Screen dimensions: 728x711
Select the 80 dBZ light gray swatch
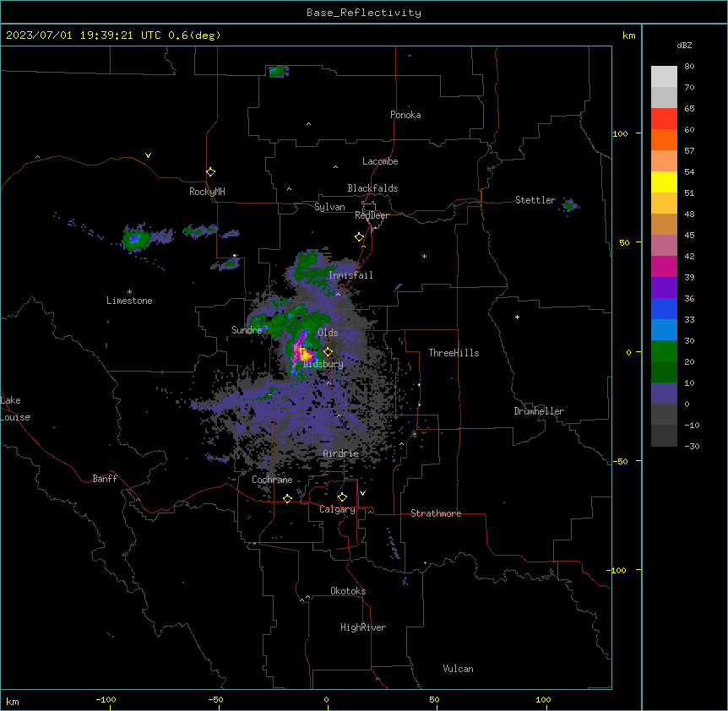(x=664, y=77)
